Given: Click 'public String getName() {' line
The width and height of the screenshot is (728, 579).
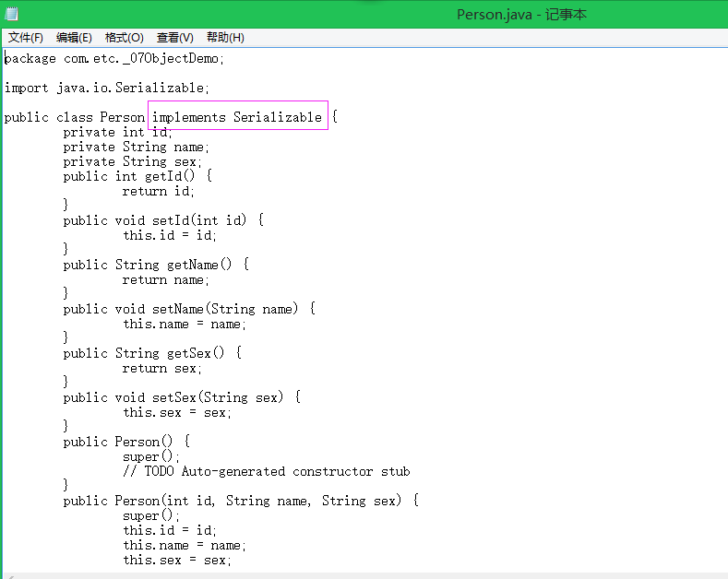Looking at the screenshot, I should pos(157,265).
